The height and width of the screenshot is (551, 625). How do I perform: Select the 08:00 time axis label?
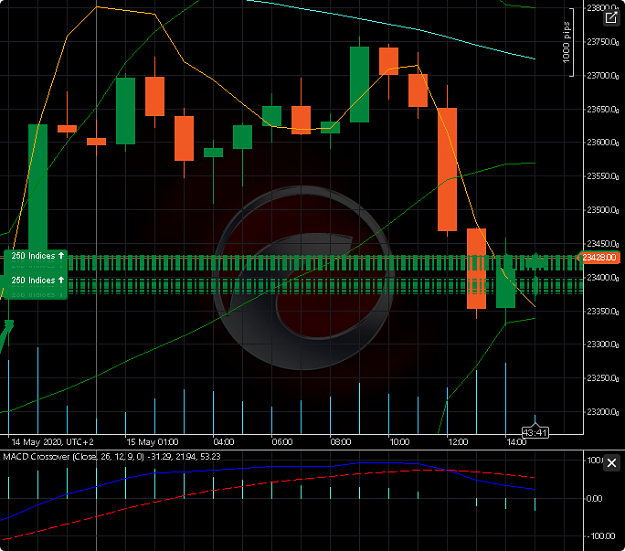[x=341, y=442]
